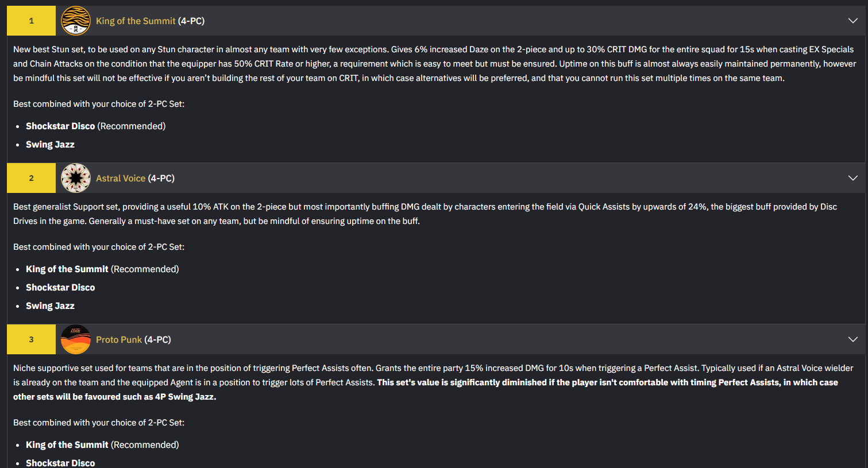Viewport: 868px width, 468px height.
Task: Select Swing Jazz under King of the Summit
Action: (x=50, y=144)
